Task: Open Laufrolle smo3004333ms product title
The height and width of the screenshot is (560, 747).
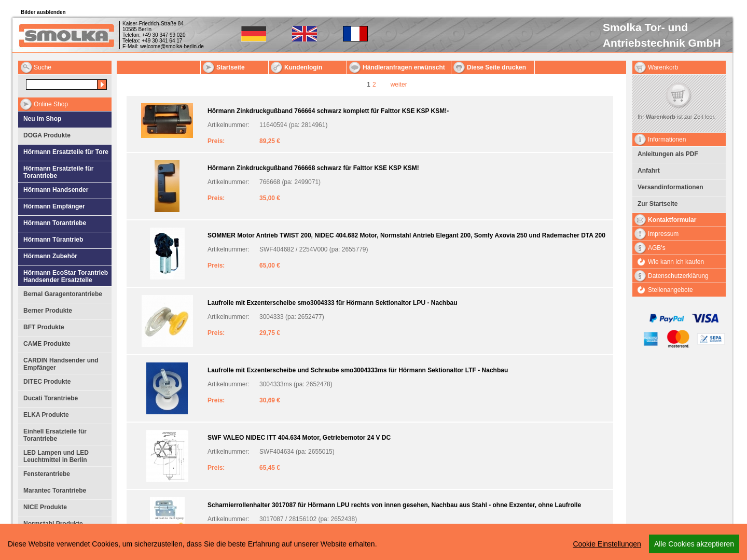Action: [357, 370]
